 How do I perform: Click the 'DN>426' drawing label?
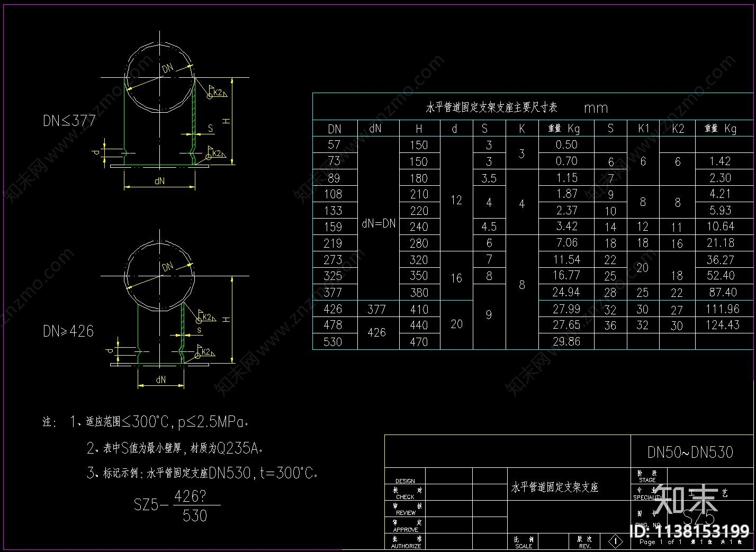[68, 331]
